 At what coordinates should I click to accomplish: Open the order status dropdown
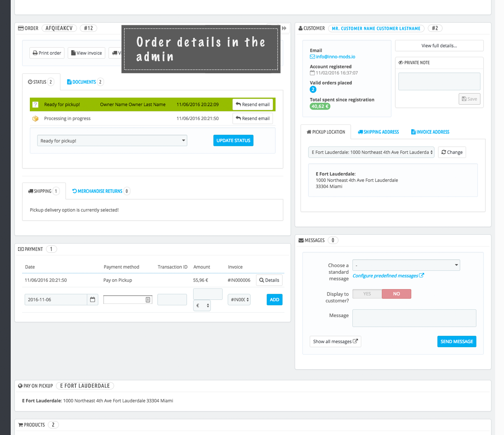pos(112,141)
